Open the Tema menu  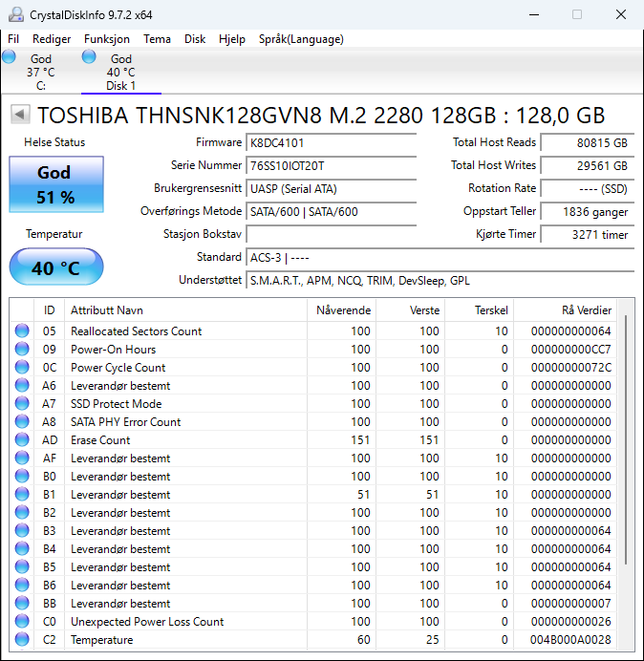click(x=157, y=39)
